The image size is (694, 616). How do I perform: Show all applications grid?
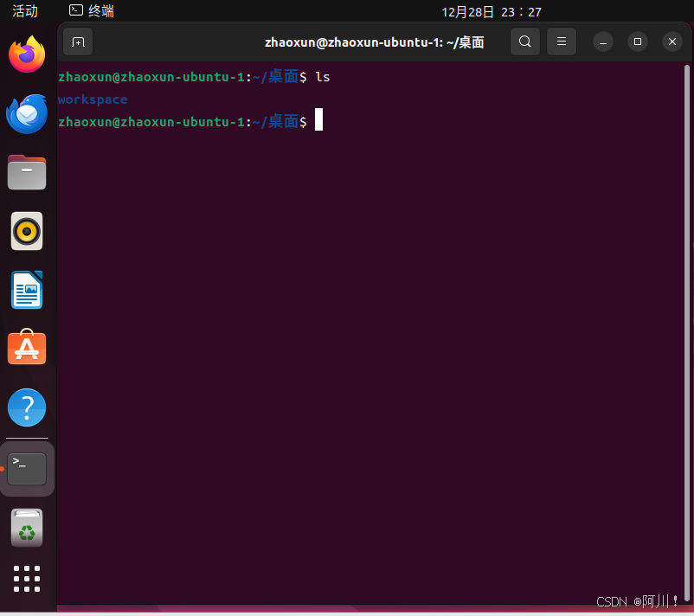27,579
